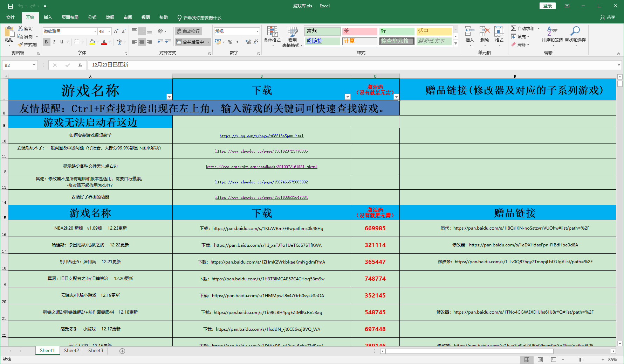The height and width of the screenshot is (364, 624).
Task: Open filter dropdown on 激活码 header
Action: 396,97
